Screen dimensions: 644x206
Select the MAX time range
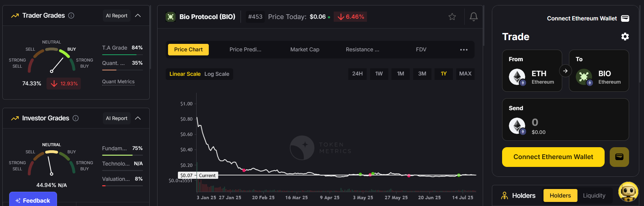(465, 74)
